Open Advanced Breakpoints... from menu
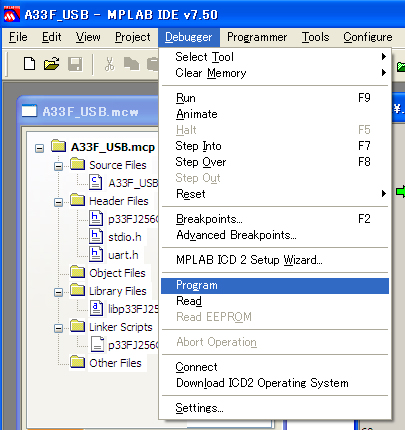The height and width of the screenshot is (430, 405). (x=275, y=235)
